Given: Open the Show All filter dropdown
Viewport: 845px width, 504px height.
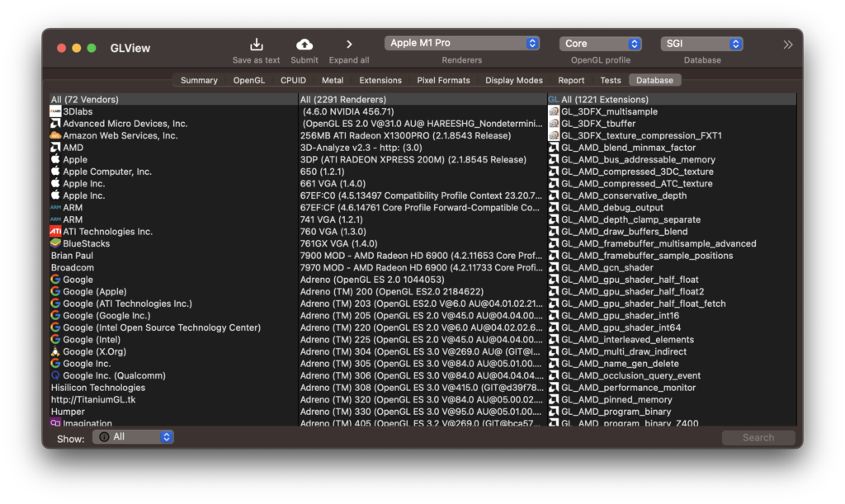Looking at the screenshot, I should point(133,436).
